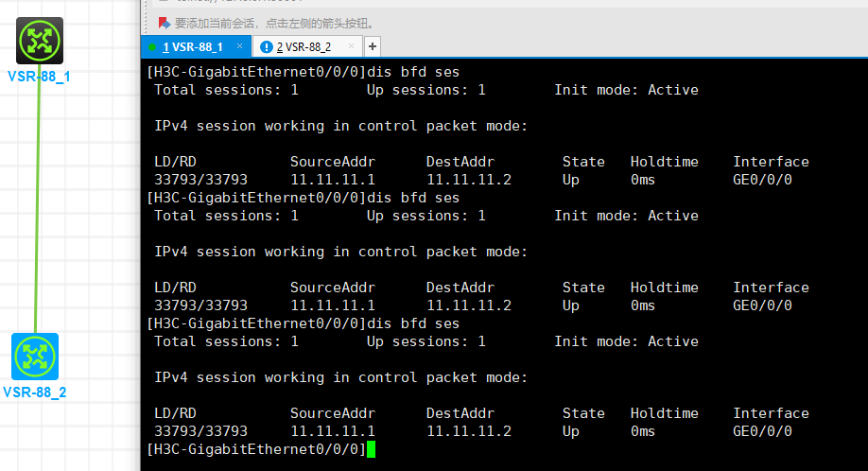
Task: Open a new session tab with plus
Action: coord(373,46)
